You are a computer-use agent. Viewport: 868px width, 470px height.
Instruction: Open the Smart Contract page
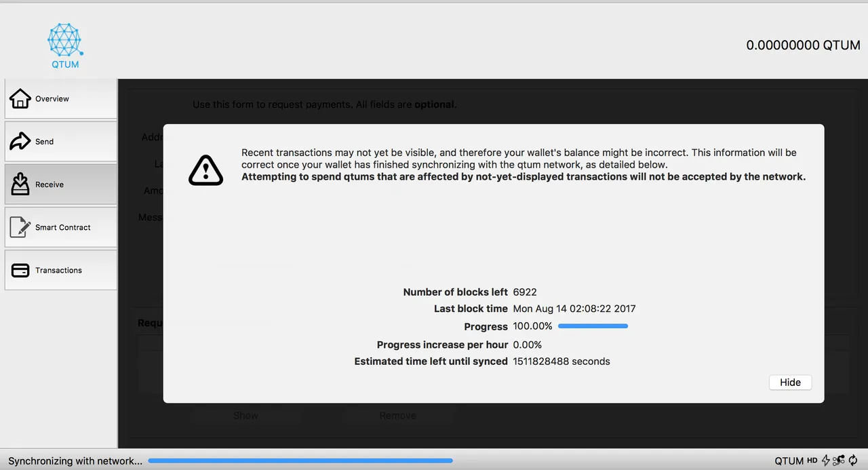(60, 227)
